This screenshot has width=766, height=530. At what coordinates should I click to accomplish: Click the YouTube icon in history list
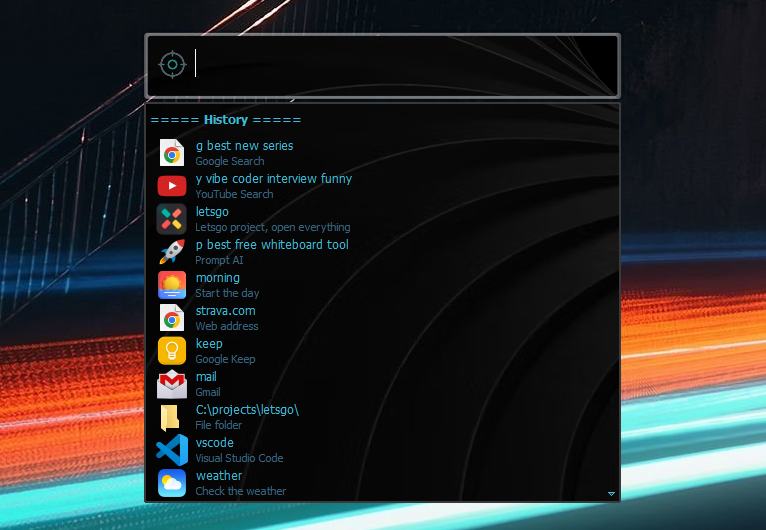[172, 186]
